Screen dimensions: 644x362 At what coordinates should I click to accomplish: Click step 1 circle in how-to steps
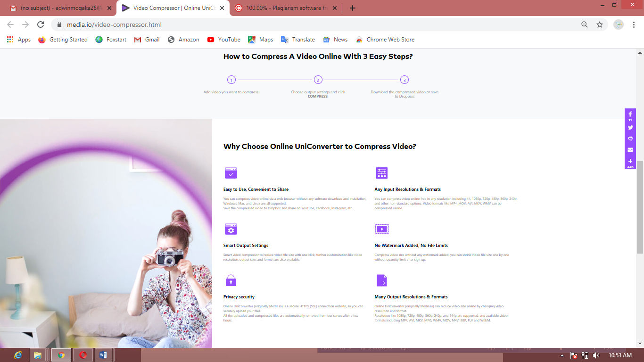231,80
